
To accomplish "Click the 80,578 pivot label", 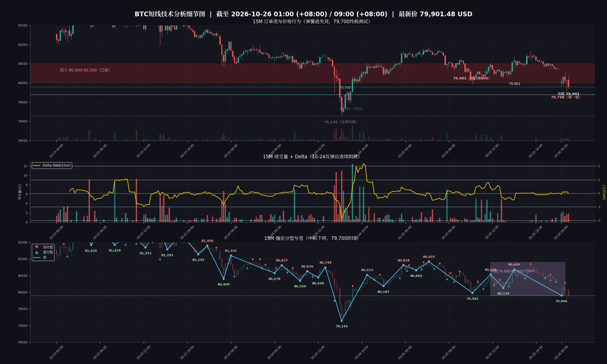I will point(275,279).
